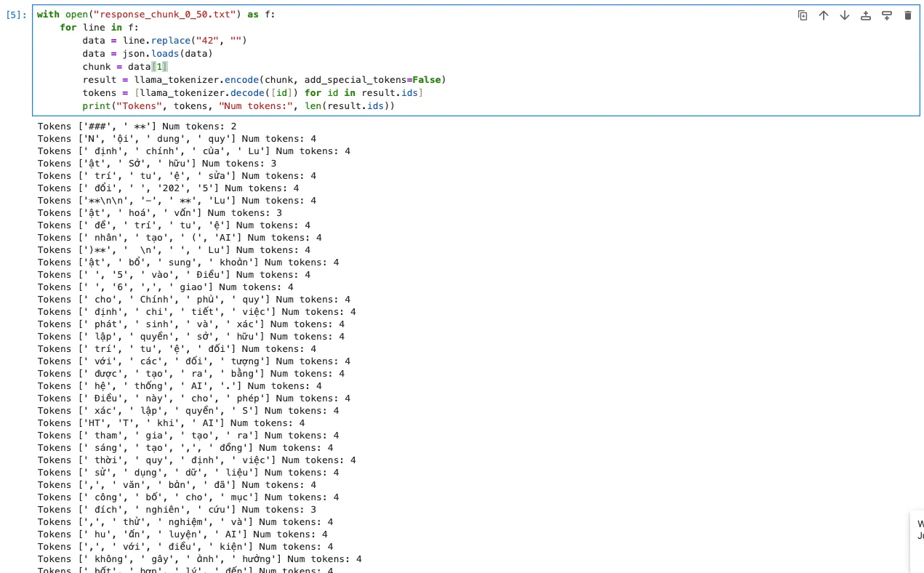Insert a new cell below this one

(x=887, y=15)
